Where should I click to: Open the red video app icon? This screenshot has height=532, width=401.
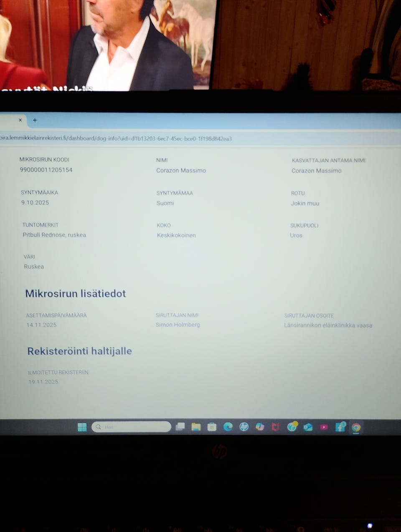[x=324, y=427]
